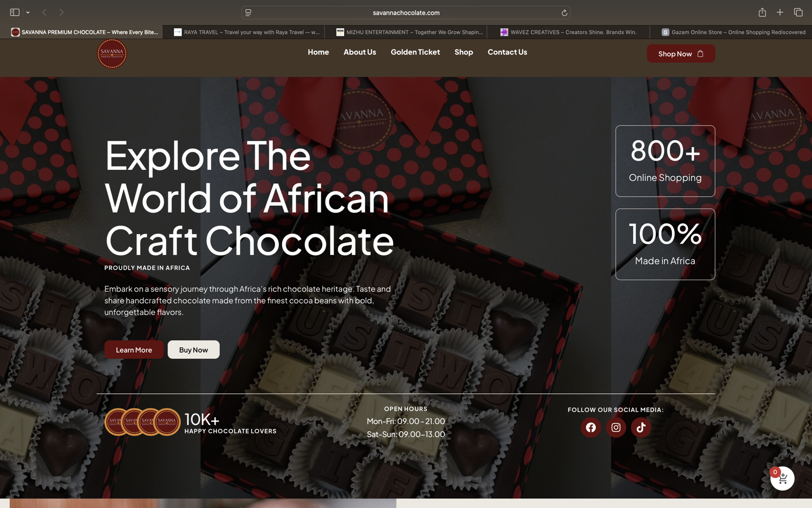Click the Buy Now button
812x508 pixels.
coord(193,350)
